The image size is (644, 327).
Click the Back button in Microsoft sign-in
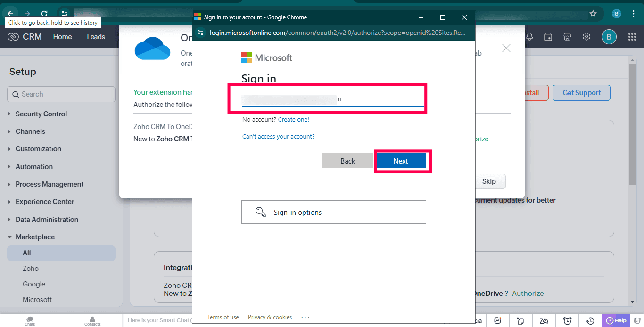(347, 161)
